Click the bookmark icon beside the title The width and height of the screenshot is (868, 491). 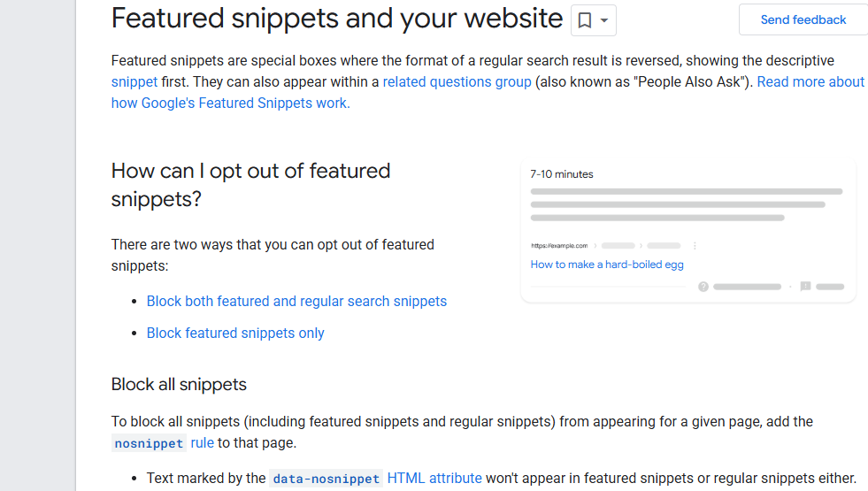pyautogui.click(x=585, y=20)
